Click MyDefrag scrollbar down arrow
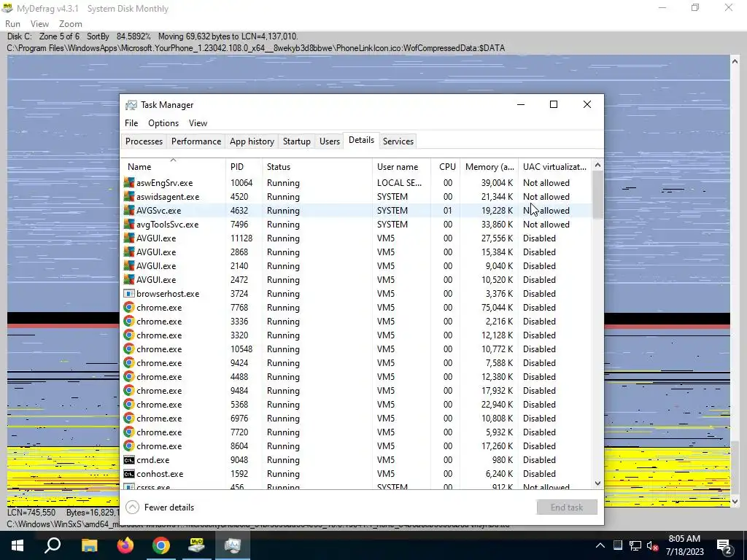Screen dimensions: 747x560 click(x=735, y=501)
